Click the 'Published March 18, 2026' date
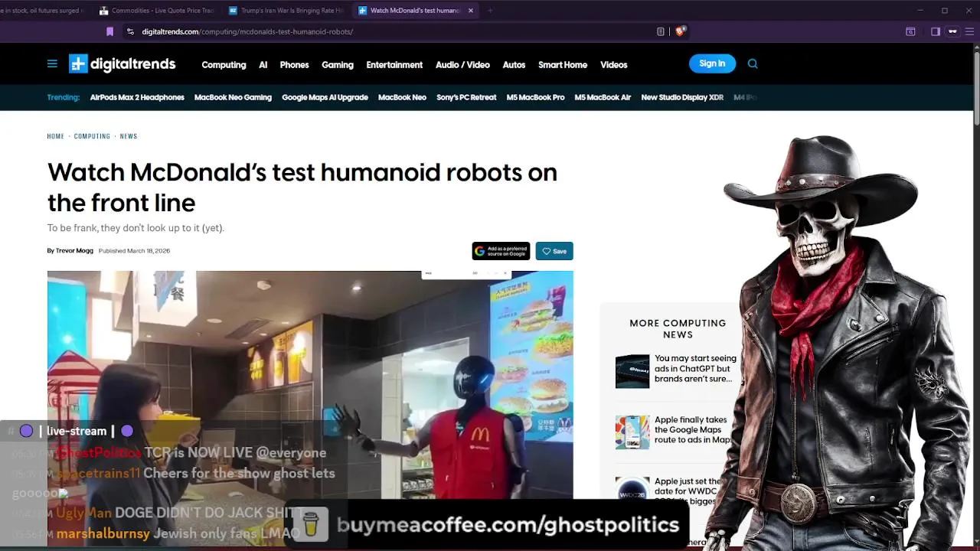 click(x=134, y=251)
